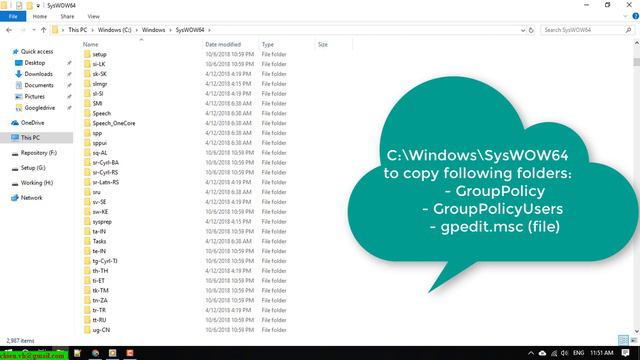Click the file list scroll-up arrow

(x=636, y=43)
